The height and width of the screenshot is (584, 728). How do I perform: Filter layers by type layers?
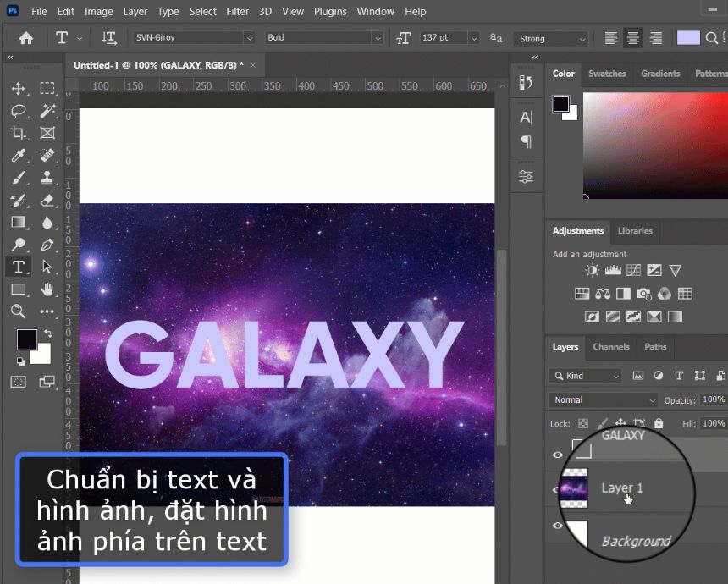[x=679, y=376]
